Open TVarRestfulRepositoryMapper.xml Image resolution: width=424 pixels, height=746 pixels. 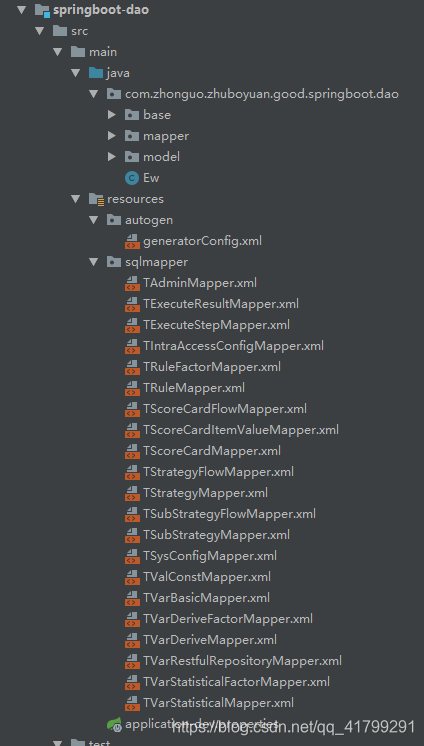242,661
